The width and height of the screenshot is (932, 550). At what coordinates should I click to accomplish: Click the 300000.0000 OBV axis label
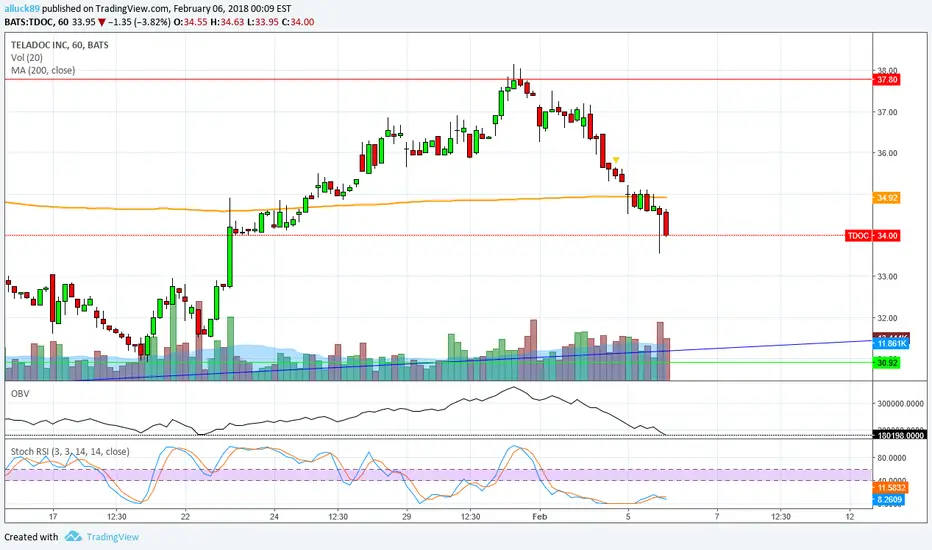pos(900,404)
